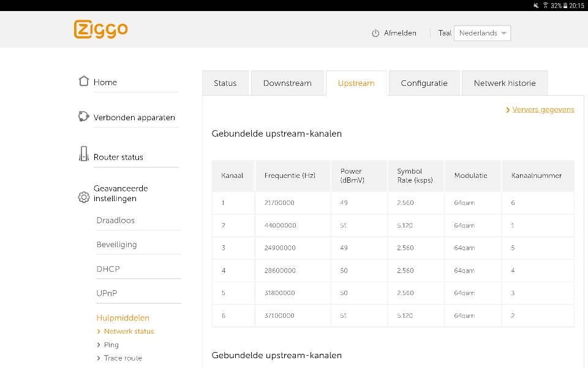Open Geavanceerde instellingen section
Viewport: 588px width, 368px height.
[x=121, y=193]
